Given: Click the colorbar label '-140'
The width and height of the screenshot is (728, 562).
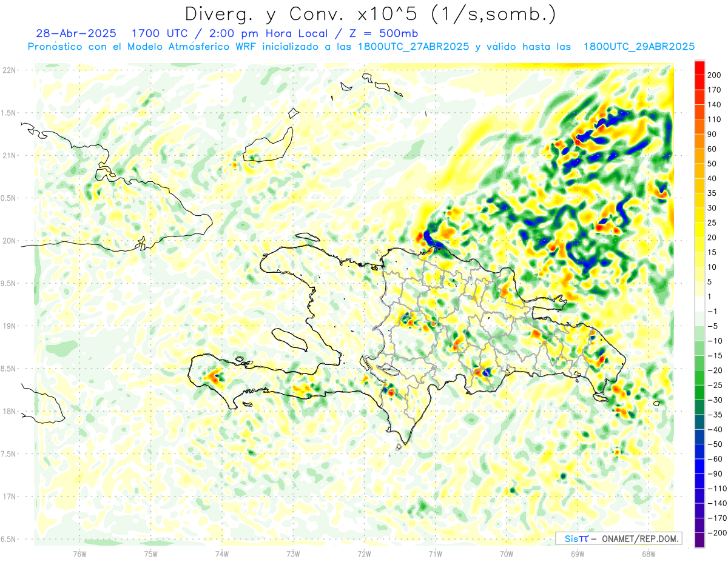Looking at the screenshot, I should point(718,503).
